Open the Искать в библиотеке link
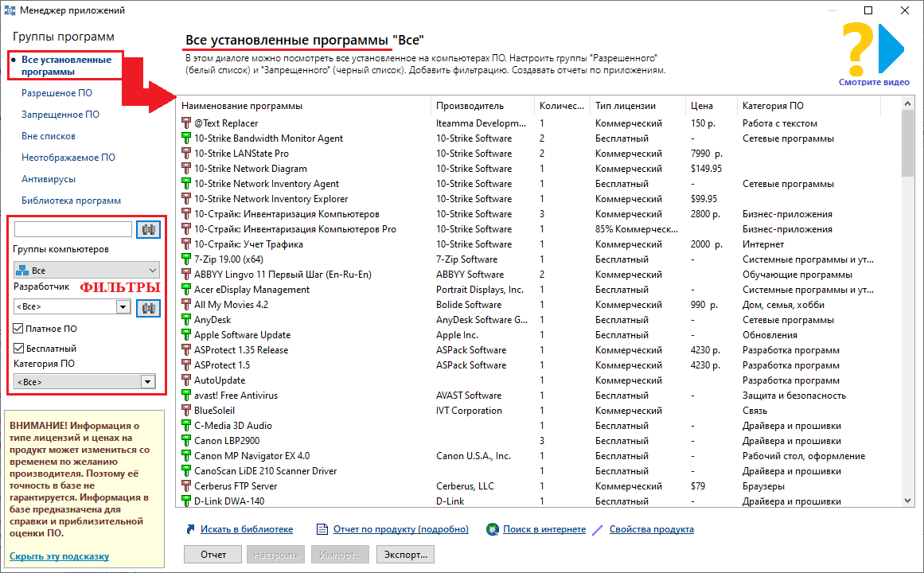 [x=247, y=529]
